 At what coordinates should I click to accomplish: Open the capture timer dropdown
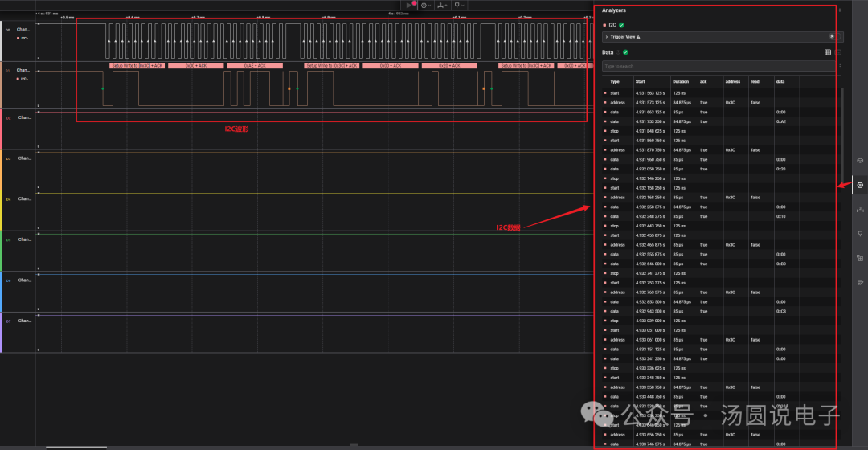point(425,6)
